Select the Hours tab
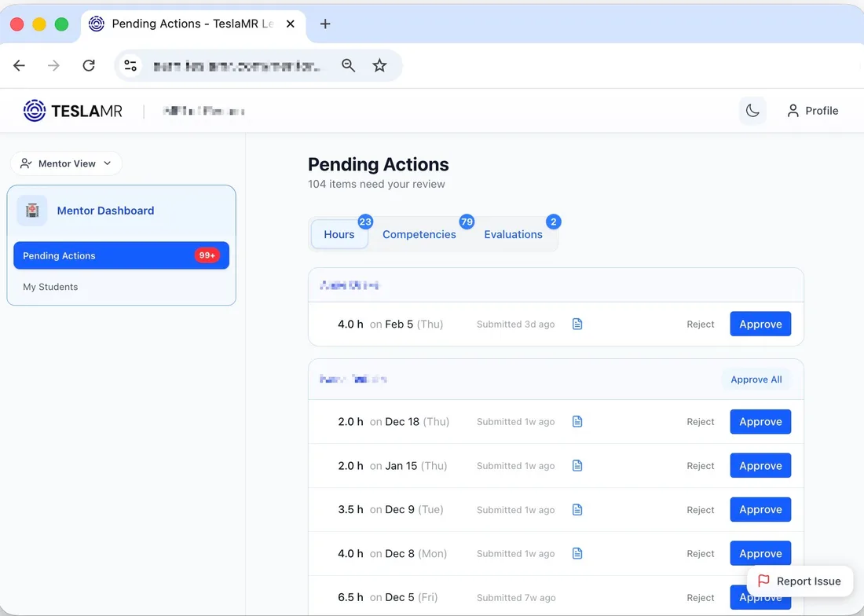 pos(339,234)
